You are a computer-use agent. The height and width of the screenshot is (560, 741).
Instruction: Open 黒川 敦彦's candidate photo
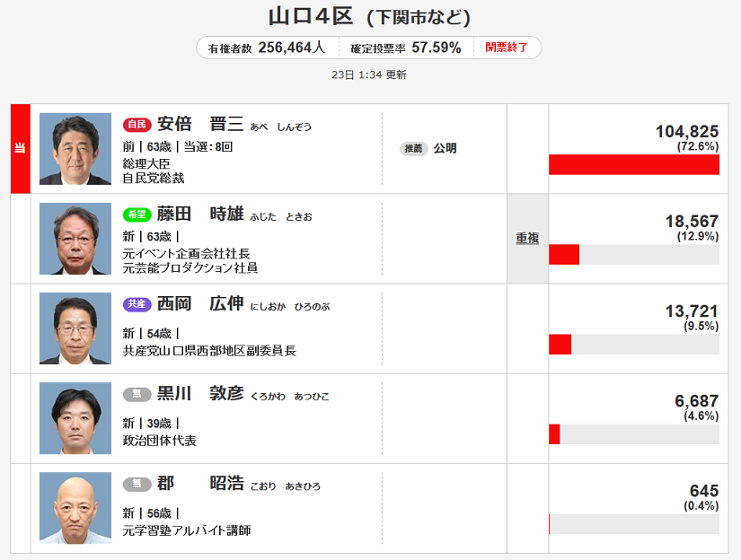coord(75,418)
